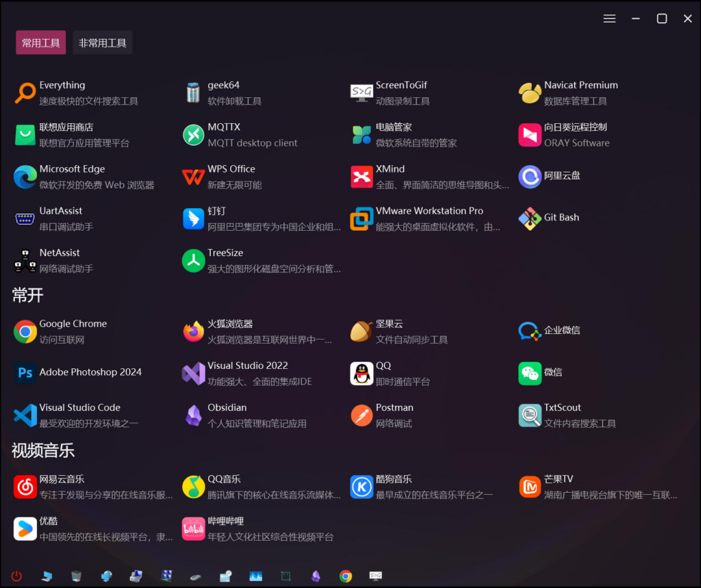Launch WPS Office icon
Screen dimensions: 701x588
tap(193, 177)
